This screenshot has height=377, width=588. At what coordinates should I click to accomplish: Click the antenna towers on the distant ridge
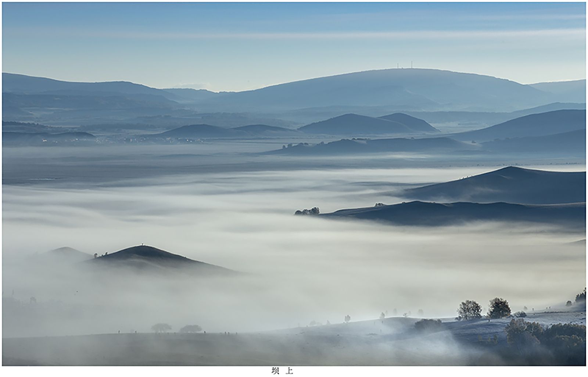(404, 65)
